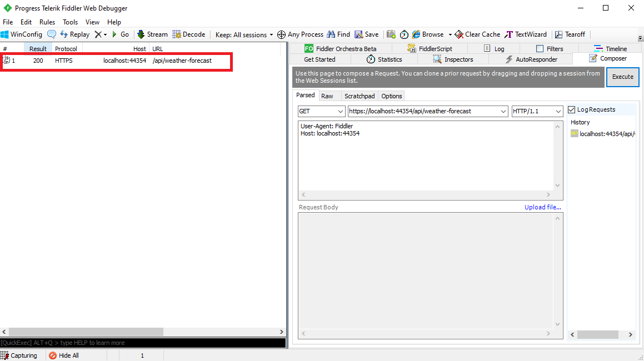Expand the Browse dropdown arrow
644x361 pixels.
[450, 35]
